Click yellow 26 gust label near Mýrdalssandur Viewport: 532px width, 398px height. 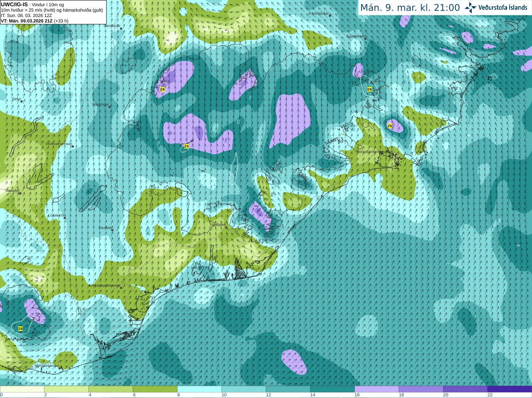(x=20, y=329)
